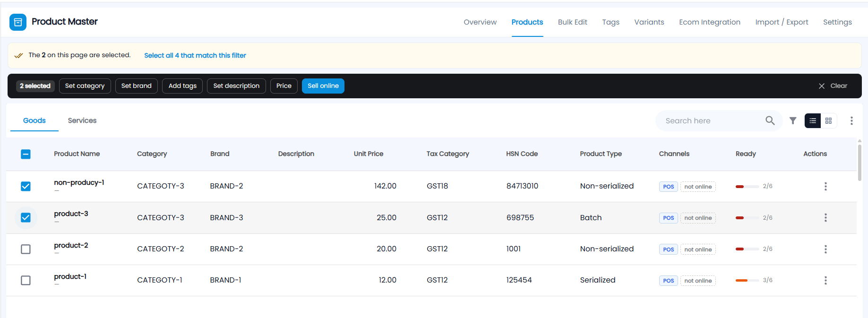The image size is (868, 318).
Task: Click readiness progress bar for product-1
Action: coord(747,281)
